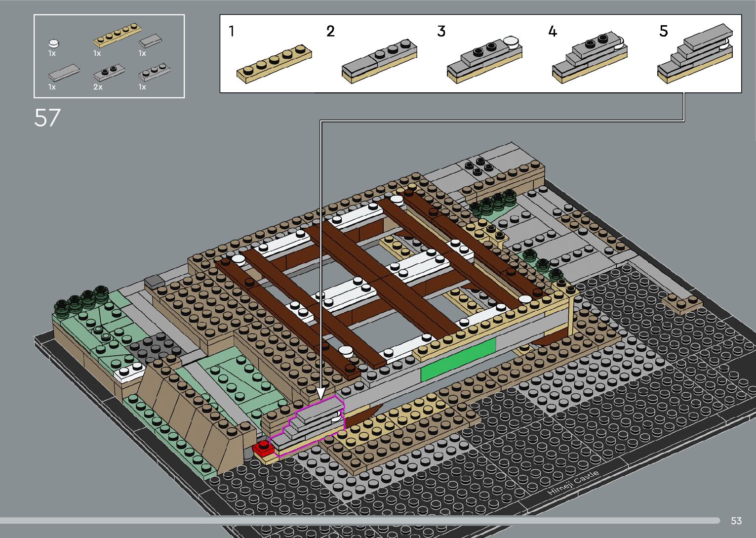756x538 pixels.
Task: Click the page number 53
Action: tap(736, 521)
